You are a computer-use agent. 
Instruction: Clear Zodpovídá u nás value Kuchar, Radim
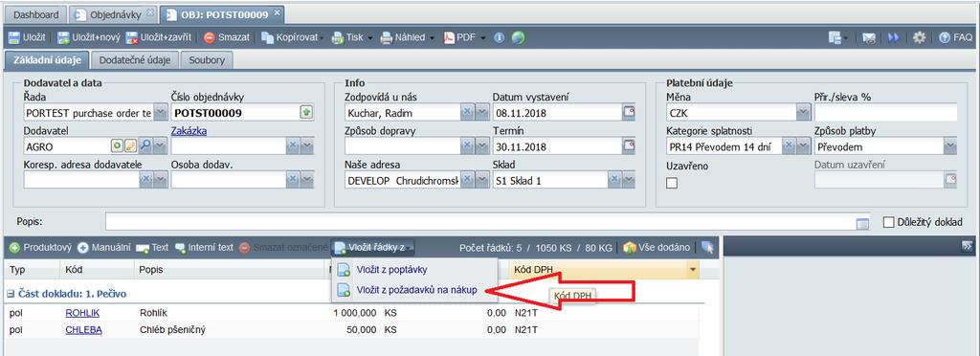point(468,113)
